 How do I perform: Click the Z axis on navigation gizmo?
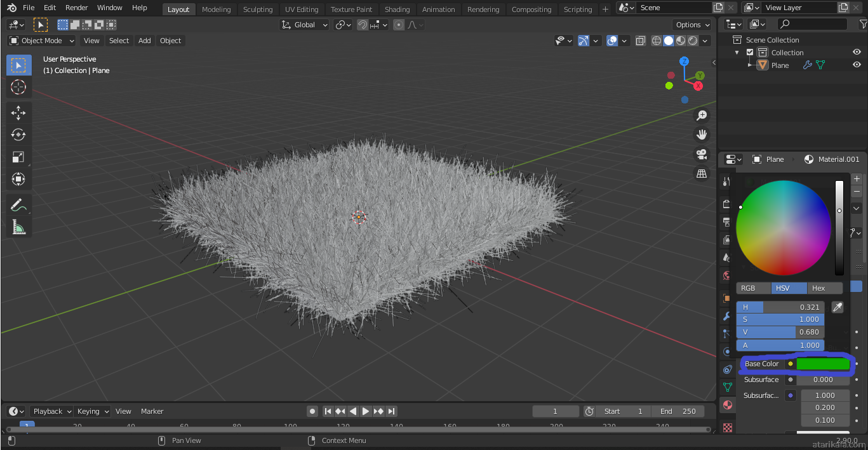[684, 62]
